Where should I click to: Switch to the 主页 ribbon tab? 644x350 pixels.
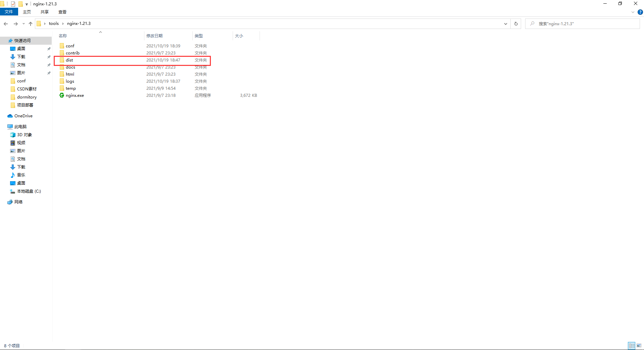(x=27, y=12)
